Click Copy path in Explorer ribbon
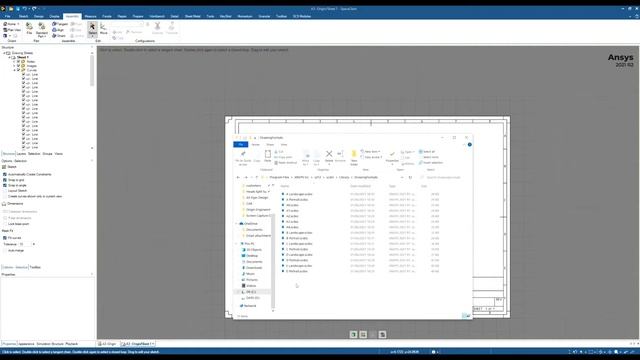This screenshot has height=360, width=640. pyautogui.click(x=283, y=157)
